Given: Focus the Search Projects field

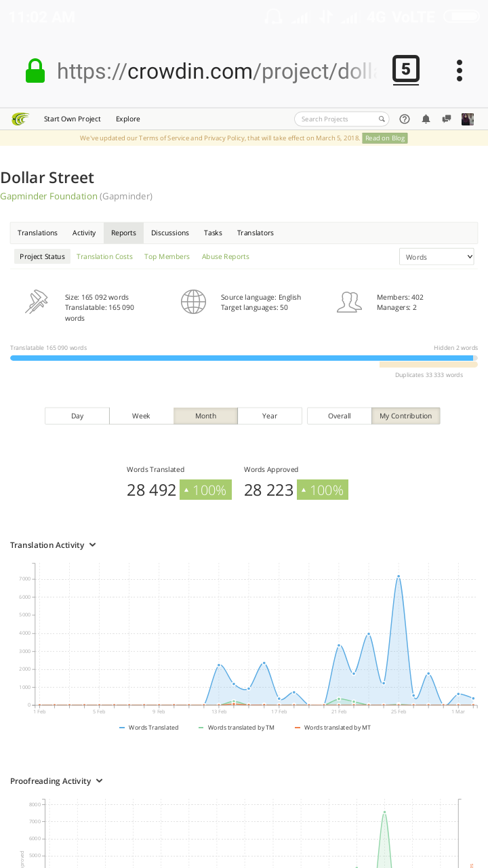Looking at the screenshot, I should coord(342,119).
